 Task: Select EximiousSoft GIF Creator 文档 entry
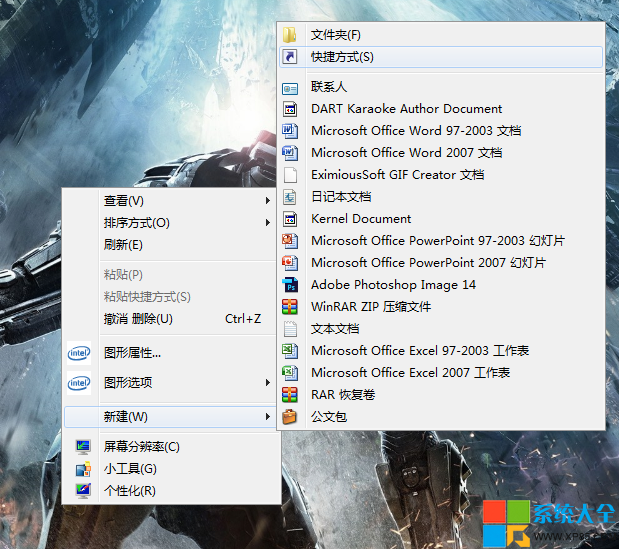441,175
